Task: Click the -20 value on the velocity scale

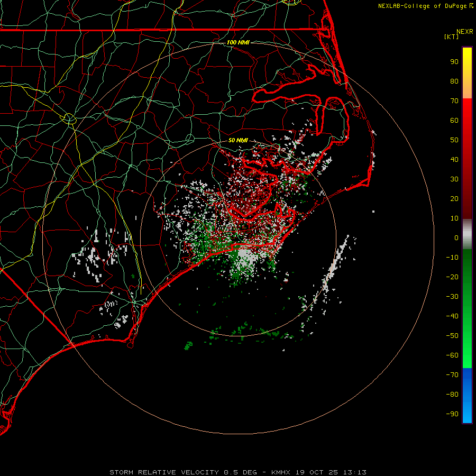Action: (x=452, y=277)
